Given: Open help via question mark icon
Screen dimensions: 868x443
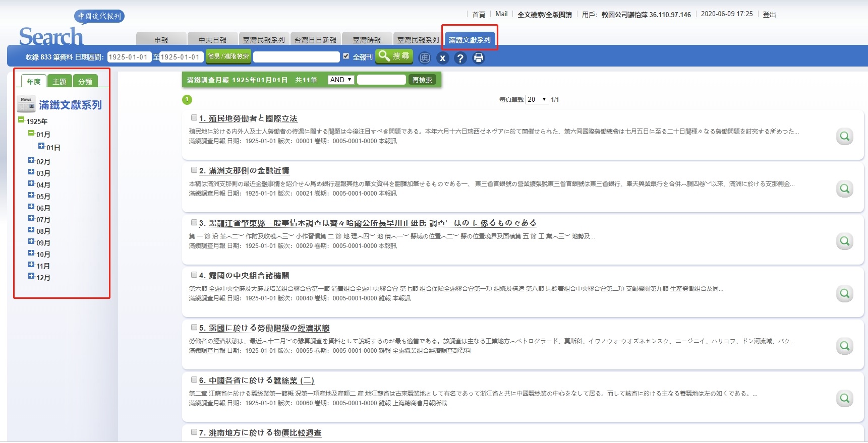Looking at the screenshot, I should pyautogui.click(x=460, y=58).
